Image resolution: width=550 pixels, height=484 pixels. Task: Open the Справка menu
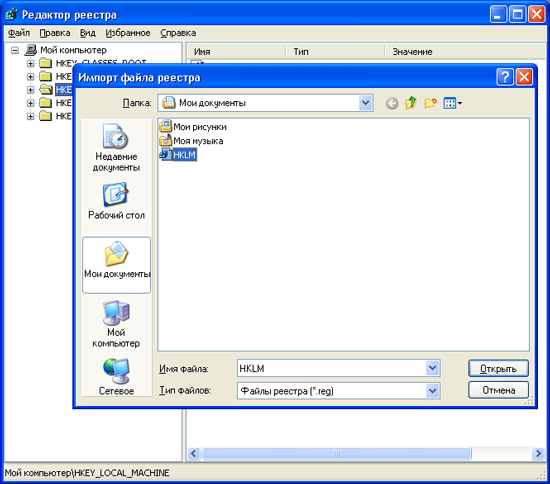pyautogui.click(x=178, y=33)
